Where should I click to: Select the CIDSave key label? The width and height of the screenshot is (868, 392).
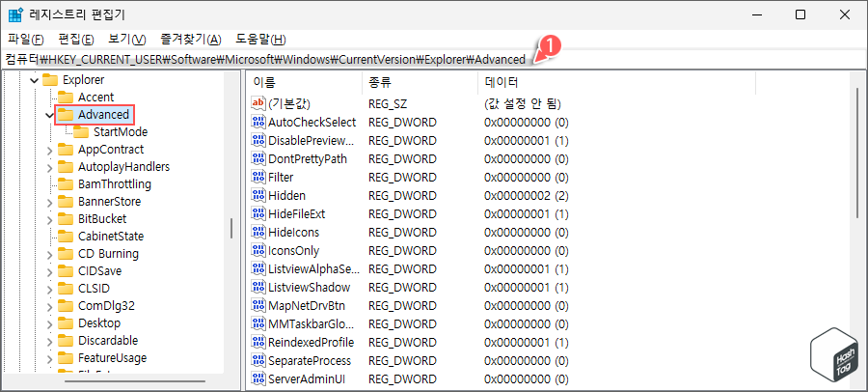99,271
